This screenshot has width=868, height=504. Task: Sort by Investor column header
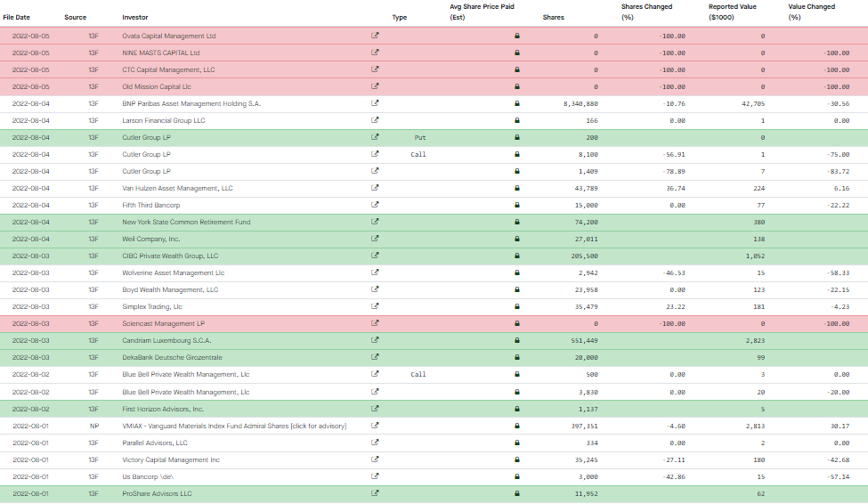[x=135, y=17]
